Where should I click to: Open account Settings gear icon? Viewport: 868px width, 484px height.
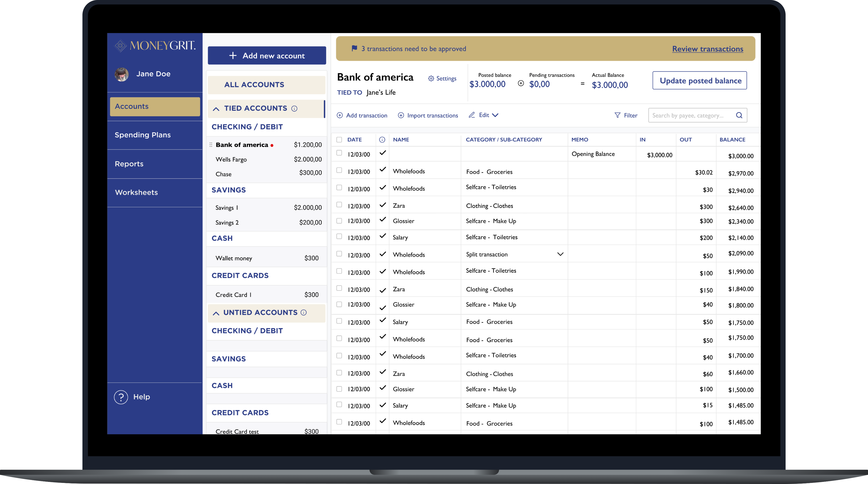pos(431,79)
